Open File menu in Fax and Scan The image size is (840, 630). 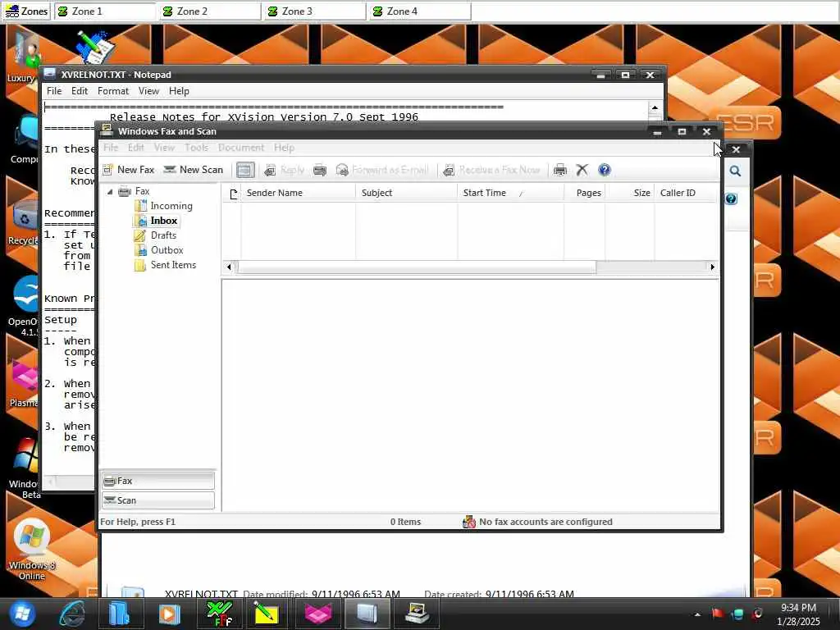click(111, 148)
